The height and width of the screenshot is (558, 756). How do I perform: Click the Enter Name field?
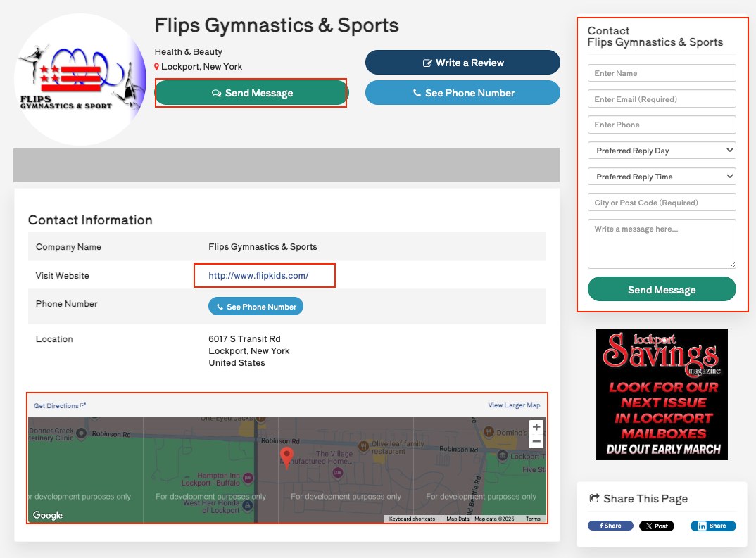(x=662, y=73)
